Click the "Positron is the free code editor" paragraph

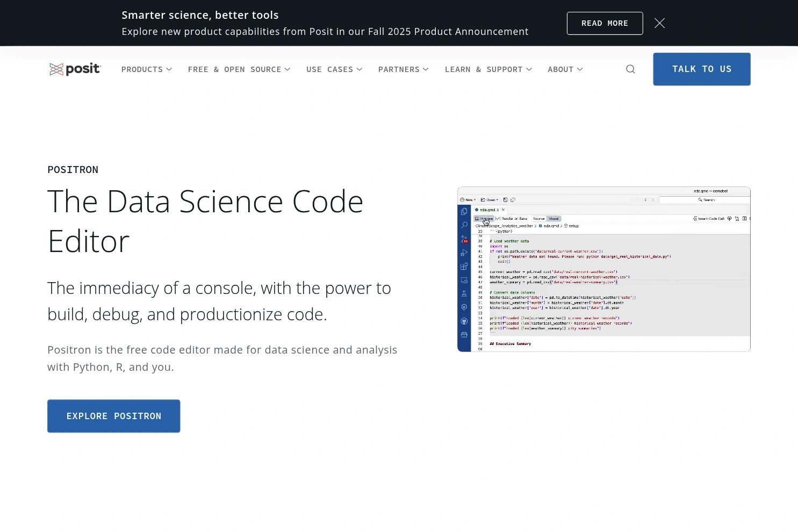click(222, 358)
